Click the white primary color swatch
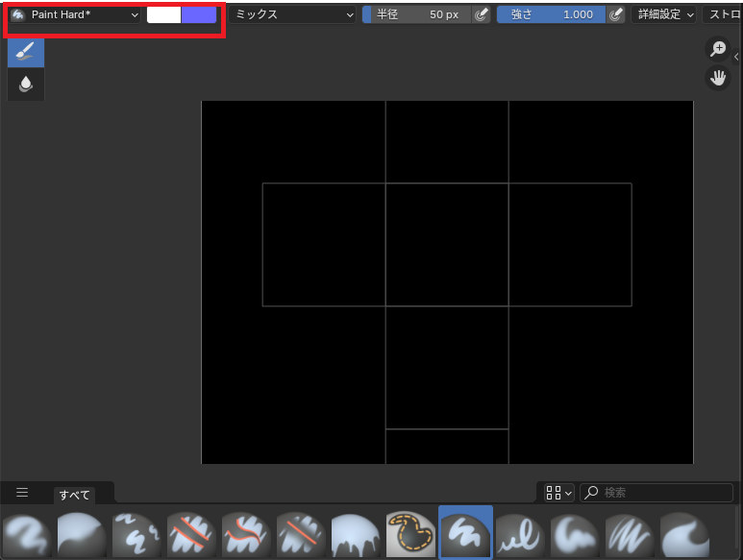The height and width of the screenshot is (560, 743). click(x=164, y=14)
